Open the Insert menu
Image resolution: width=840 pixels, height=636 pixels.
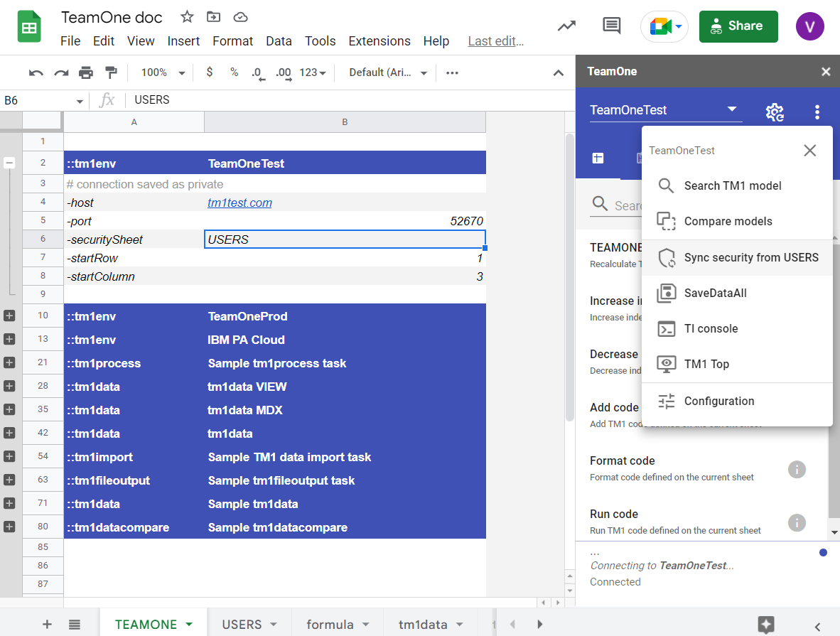pos(183,41)
